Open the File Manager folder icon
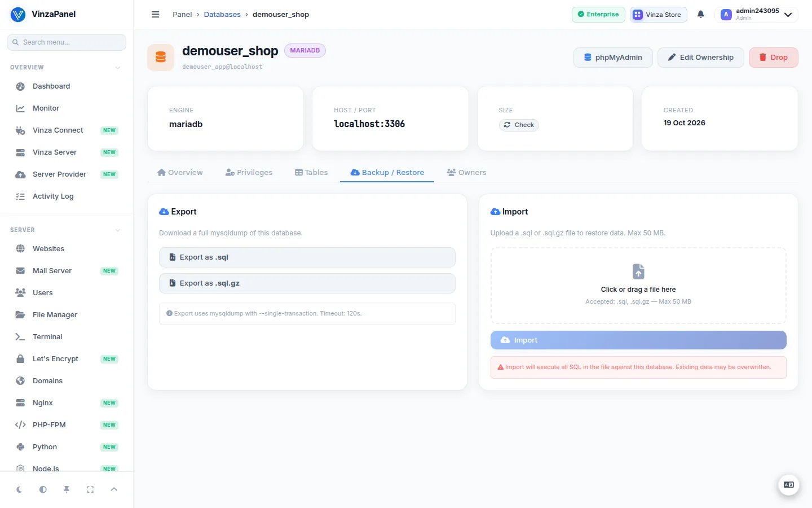This screenshot has width=812, height=508. point(20,315)
